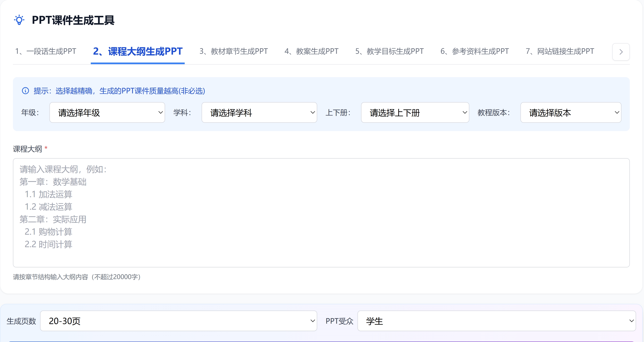This screenshot has height=342, width=644.
Task: Click the PPT课件生成工具 title text
Action: coord(73,20)
